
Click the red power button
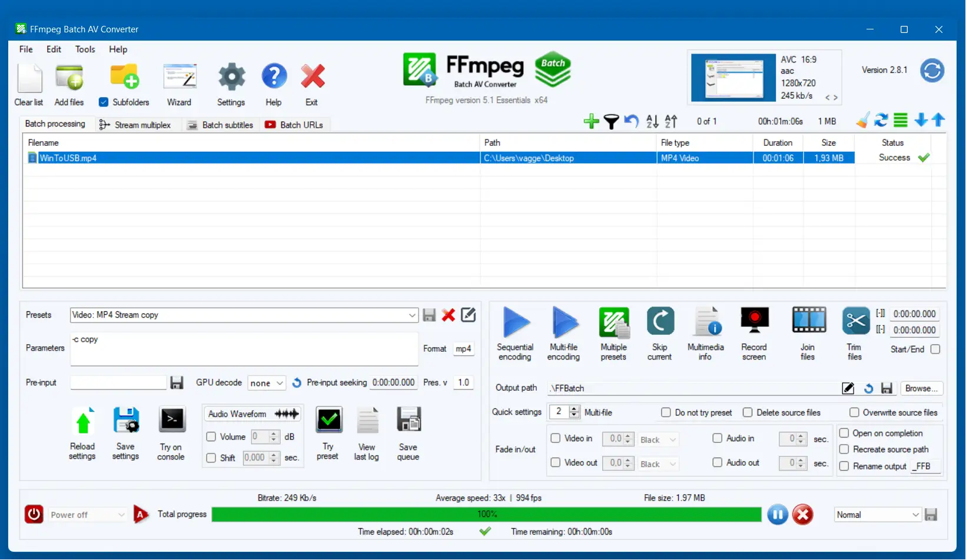point(34,515)
